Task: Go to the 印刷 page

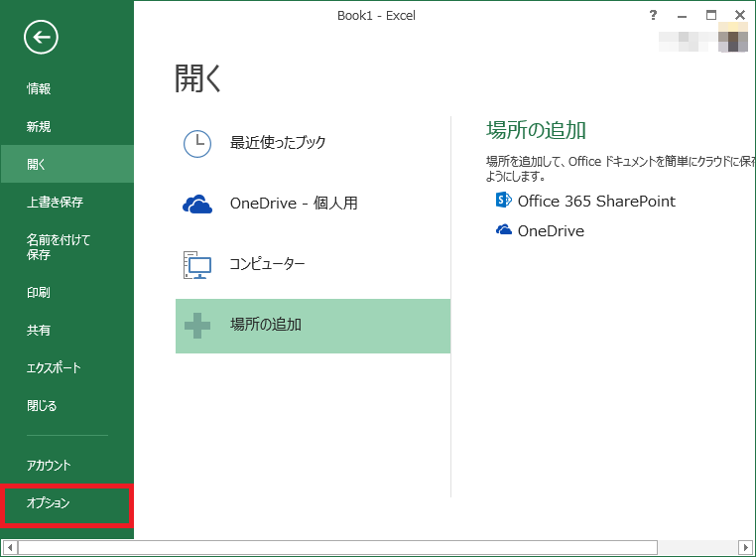Action: 39,293
